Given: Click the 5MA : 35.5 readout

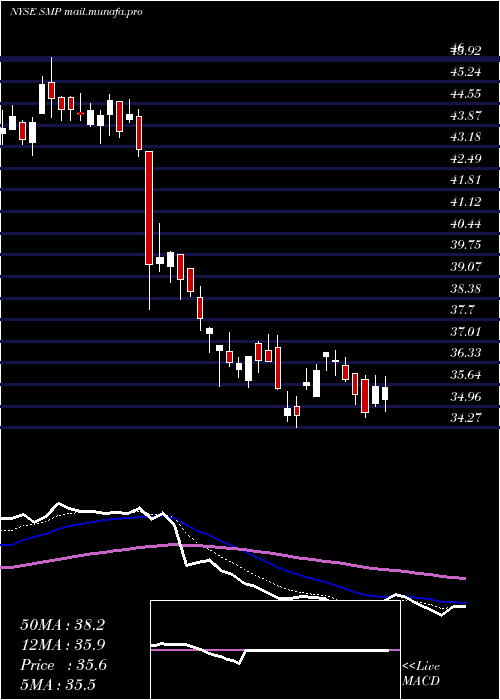Looking at the screenshot, I should click(58, 685).
